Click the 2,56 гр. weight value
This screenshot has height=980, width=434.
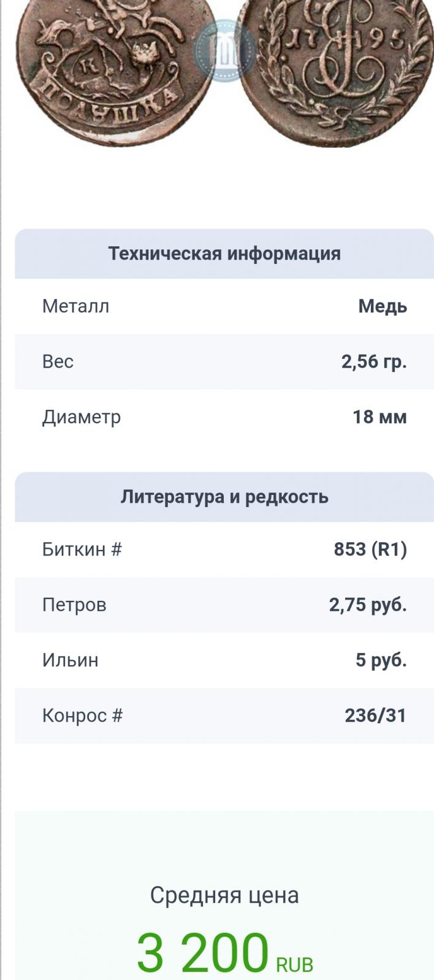(x=374, y=361)
